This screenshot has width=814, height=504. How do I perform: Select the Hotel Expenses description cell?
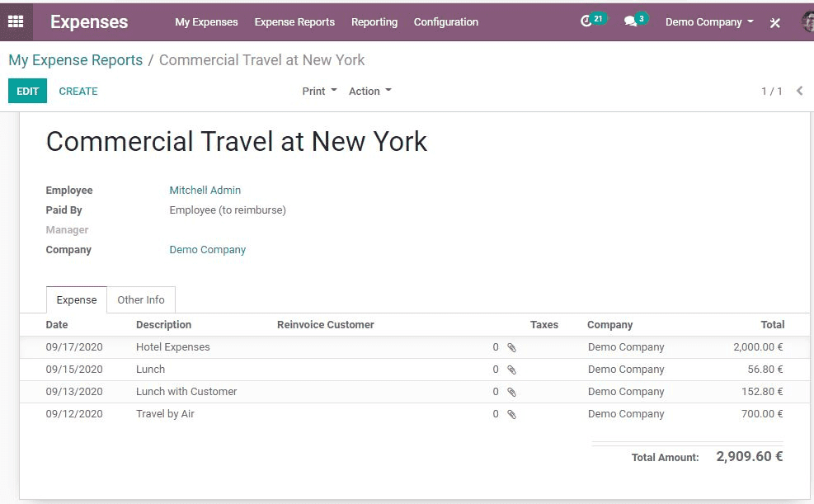(x=173, y=346)
